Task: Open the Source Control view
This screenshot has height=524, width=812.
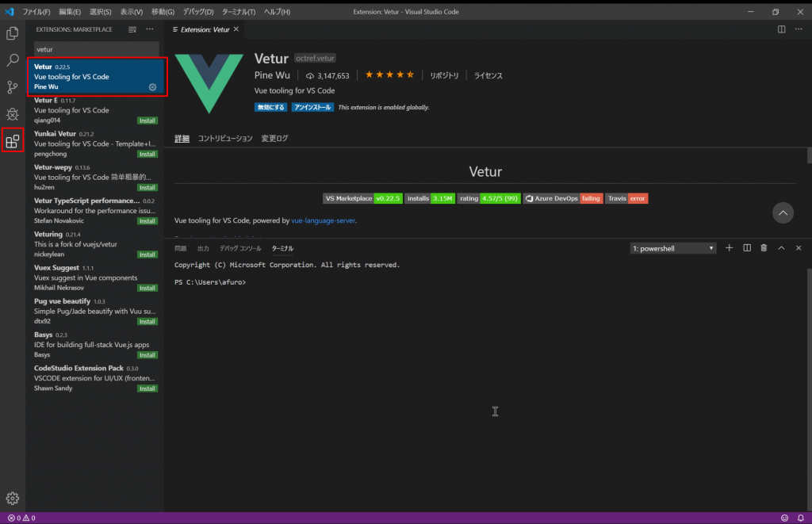Action: 13,87
